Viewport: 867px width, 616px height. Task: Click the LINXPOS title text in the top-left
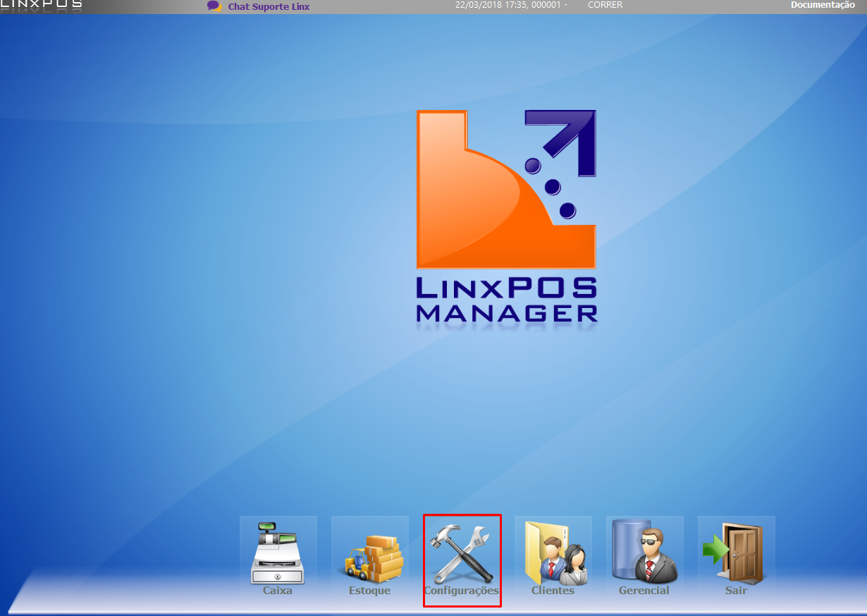[x=41, y=4]
